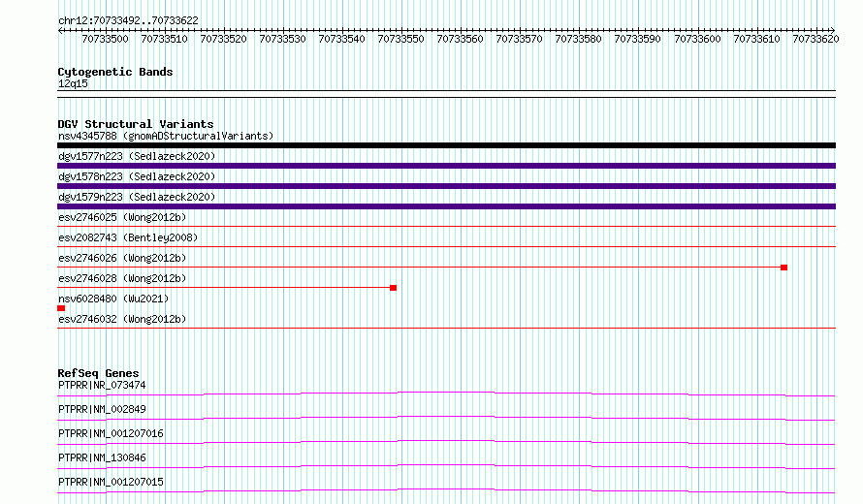
Task: Open the Cytogenetic Bands track heading
Action: point(115,72)
